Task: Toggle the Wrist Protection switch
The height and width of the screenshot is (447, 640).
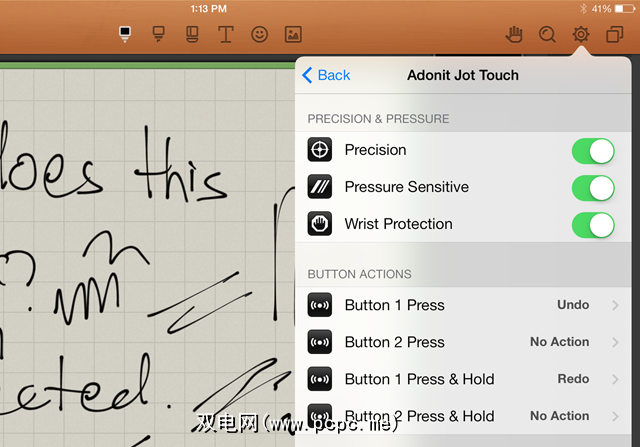Action: click(x=593, y=225)
